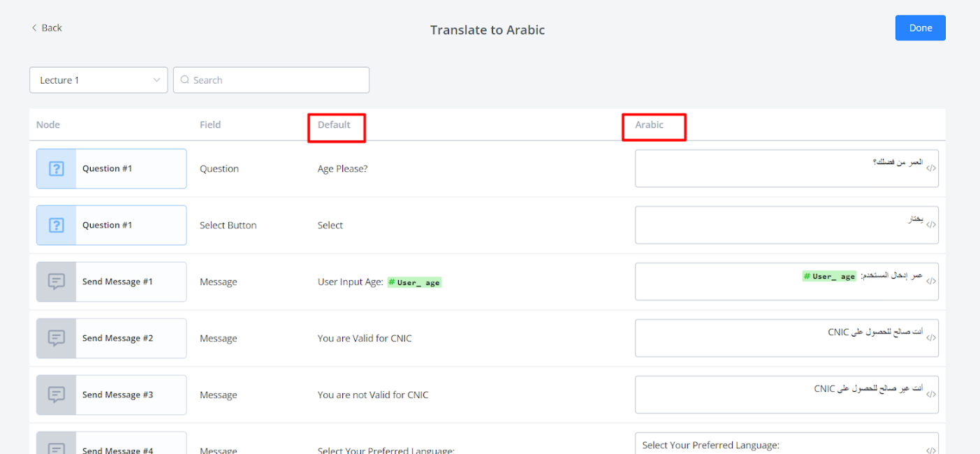Click the Send Message #2 chat bubble icon
The image size is (980, 454).
(x=57, y=338)
